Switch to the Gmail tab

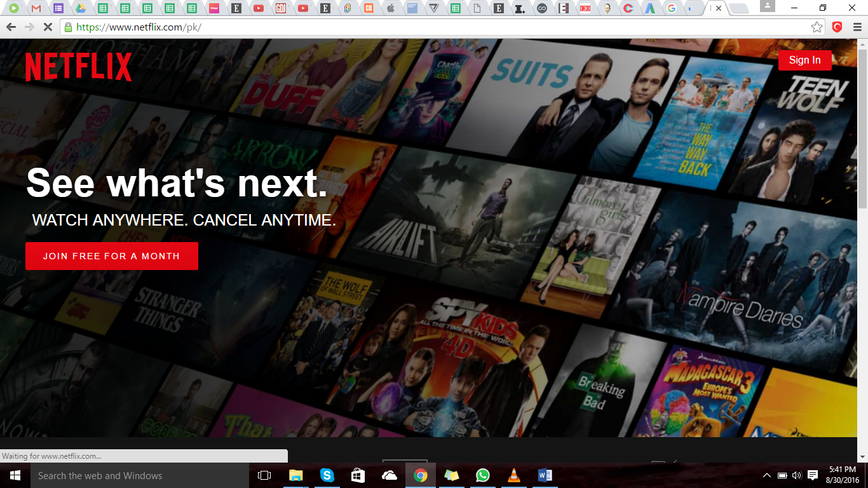tap(36, 8)
